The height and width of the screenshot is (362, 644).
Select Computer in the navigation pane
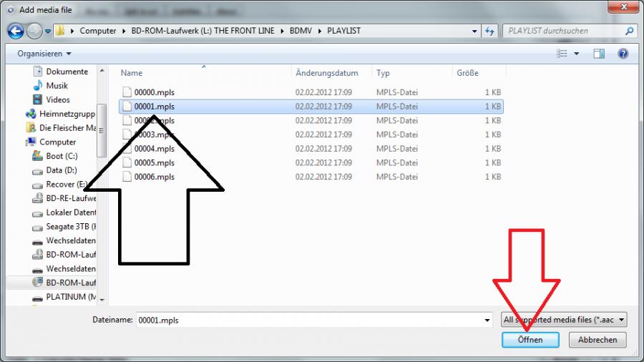point(57,142)
